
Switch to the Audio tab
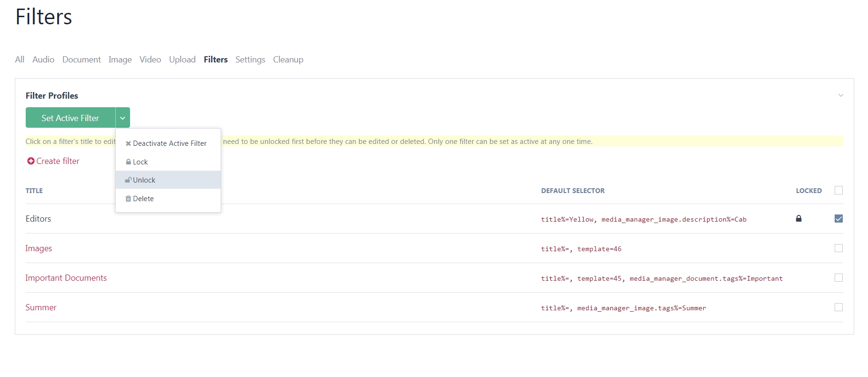pos(43,60)
